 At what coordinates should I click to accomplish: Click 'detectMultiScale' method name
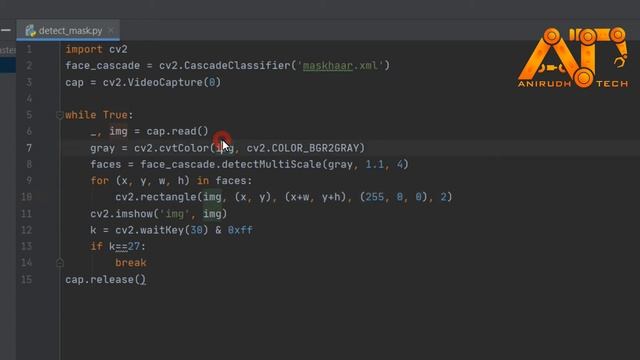tap(271, 164)
